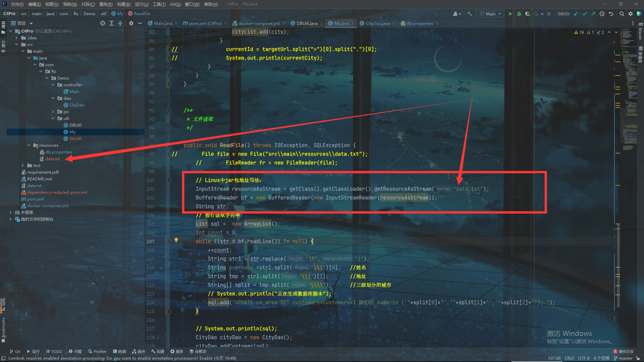Image resolution: width=644 pixels, height=362 pixels.
Task: Collapse all icon in project panel
Action: tap(120, 23)
